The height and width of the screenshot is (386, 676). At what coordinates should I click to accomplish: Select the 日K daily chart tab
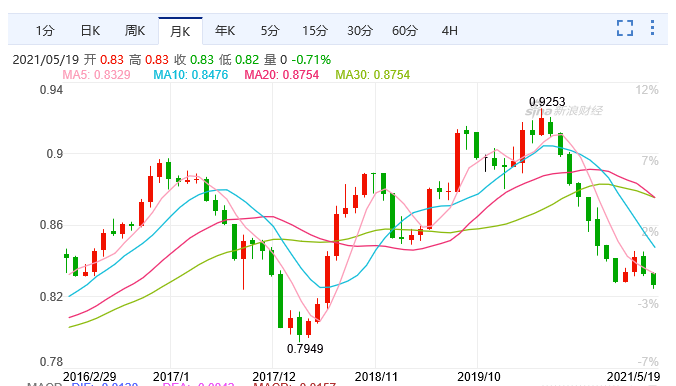pyautogui.click(x=90, y=31)
